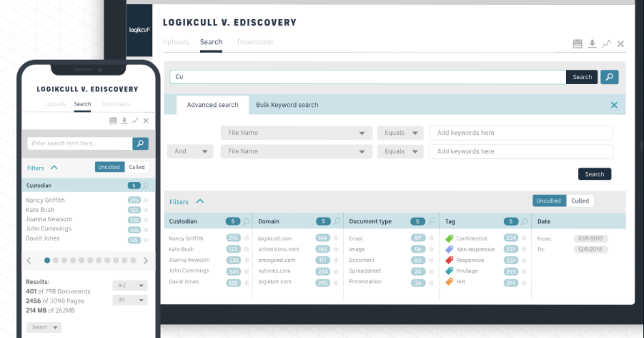Click the phone's blue search magnifier button
Viewport: 644px width, 338px height.
pyautogui.click(x=140, y=143)
